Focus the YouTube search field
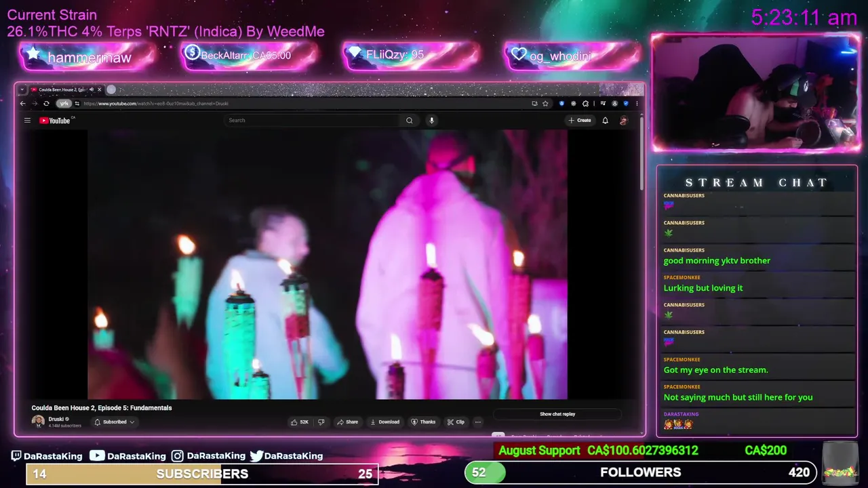 [312, 121]
